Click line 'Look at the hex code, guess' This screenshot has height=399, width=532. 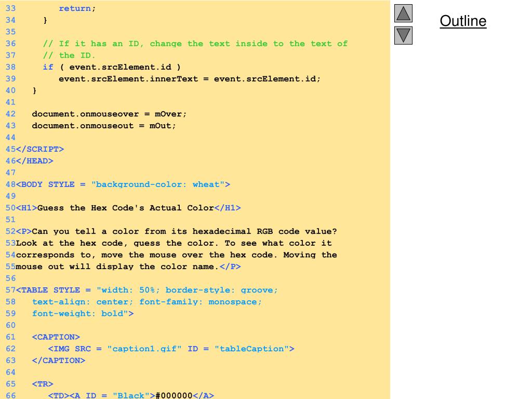click(174, 243)
